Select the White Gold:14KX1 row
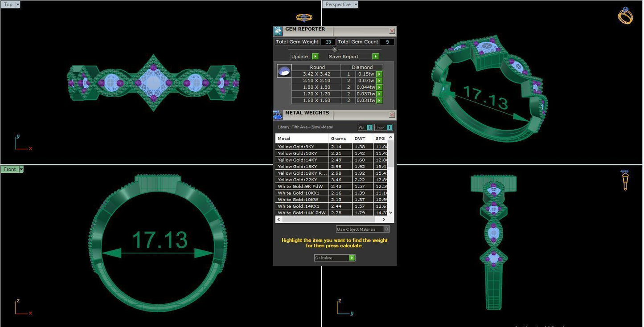644x327 pixels. [332, 206]
